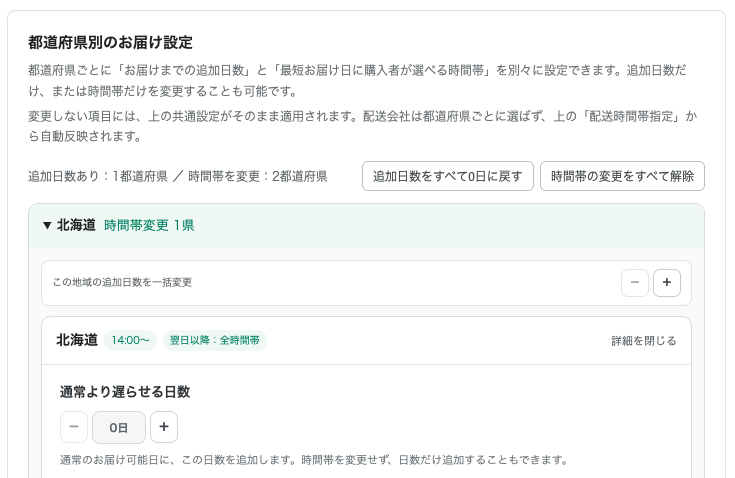The image size is (735, 478).
Task: Click the 14:00〜 badge on 北海道 row
Action: (x=130, y=340)
